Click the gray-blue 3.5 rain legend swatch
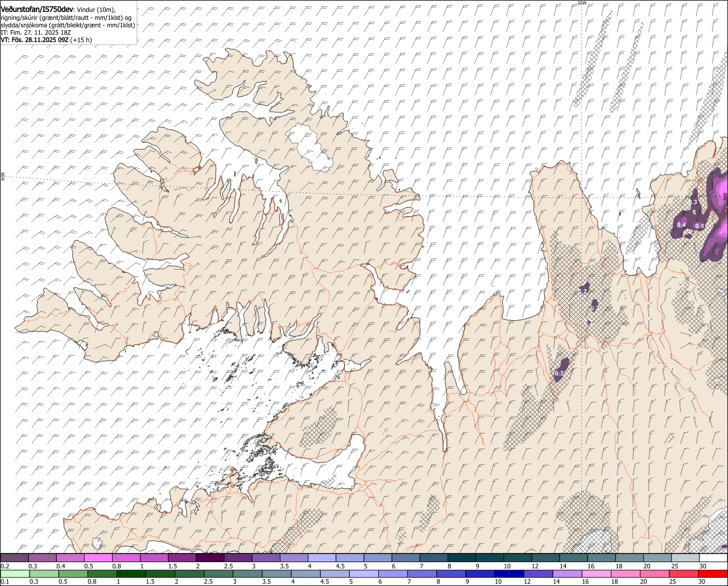This screenshot has width=728, height=586. coord(276,573)
